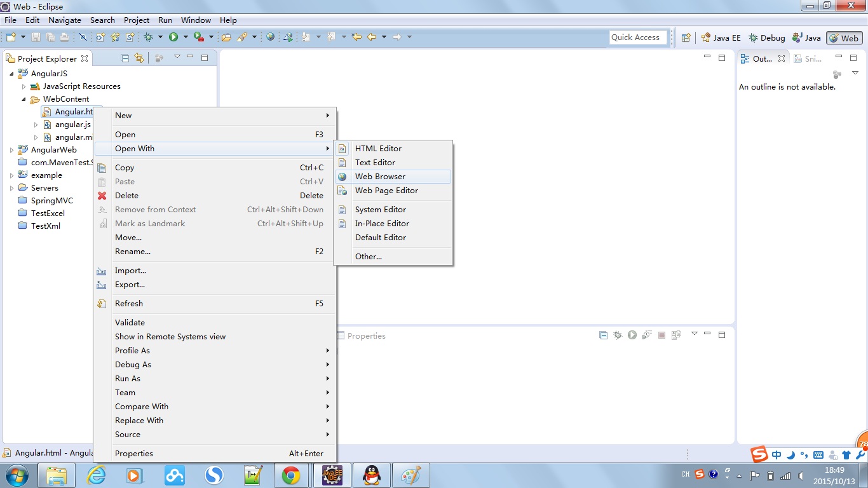Click the New file toolbar icon
868x488 pixels.
[x=11, y=37]
